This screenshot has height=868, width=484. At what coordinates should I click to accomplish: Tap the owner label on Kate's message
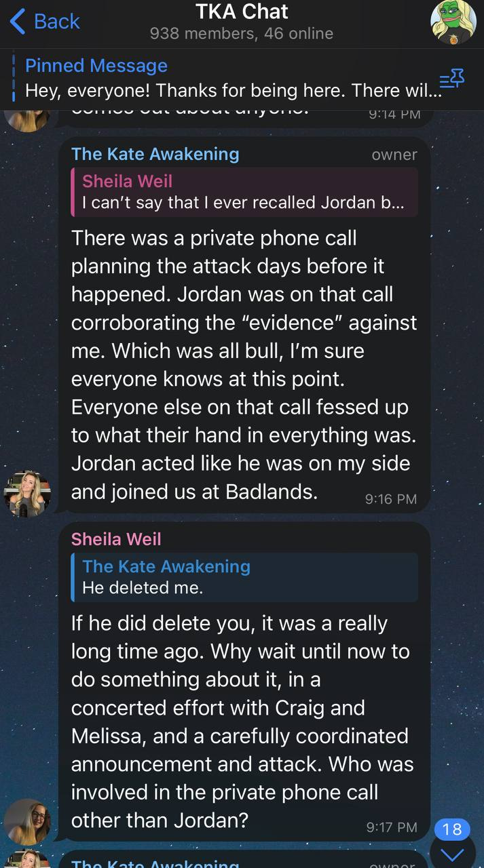coord(394,155)
